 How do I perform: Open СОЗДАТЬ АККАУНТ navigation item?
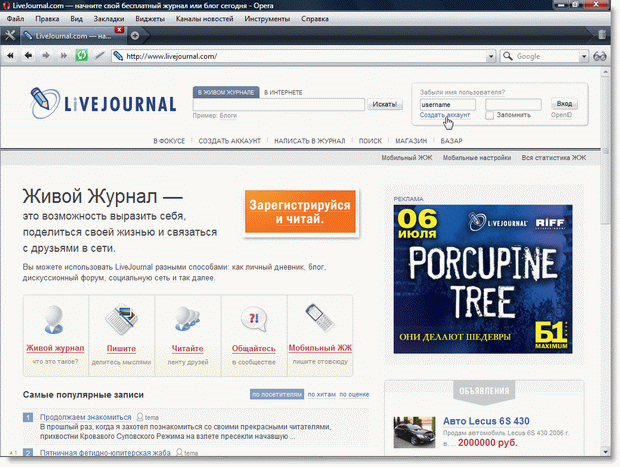tap(230, 141)
